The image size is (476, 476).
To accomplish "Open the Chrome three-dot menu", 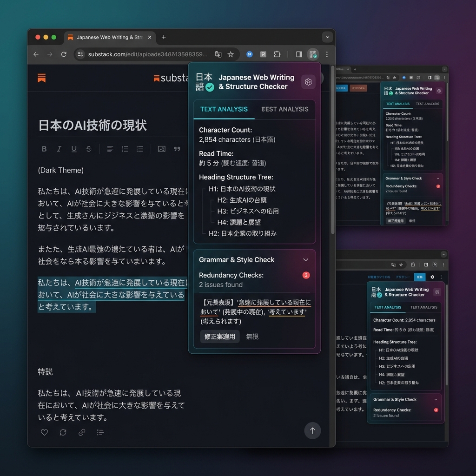I will click(x=327, y=54).
